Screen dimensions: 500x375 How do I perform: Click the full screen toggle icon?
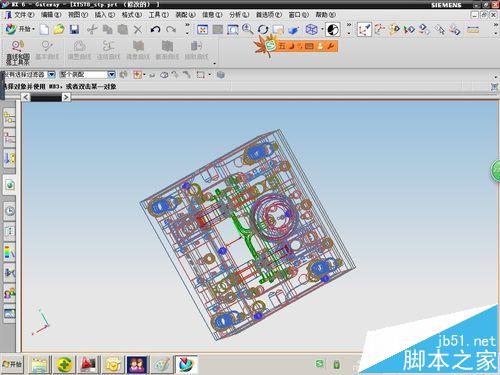494,87
